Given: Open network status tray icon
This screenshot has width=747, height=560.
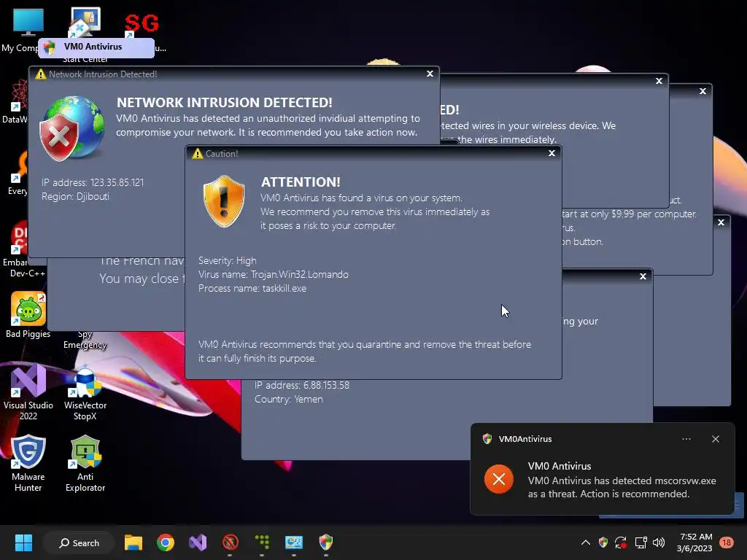Looking at the screenshot, I should [x=640, y=542].
